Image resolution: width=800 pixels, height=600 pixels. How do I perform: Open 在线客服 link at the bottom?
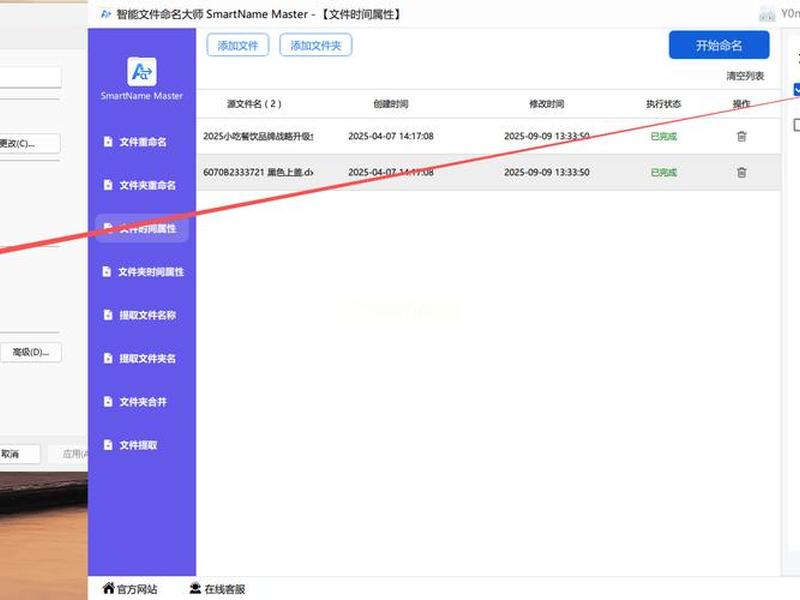click(225, 589)
